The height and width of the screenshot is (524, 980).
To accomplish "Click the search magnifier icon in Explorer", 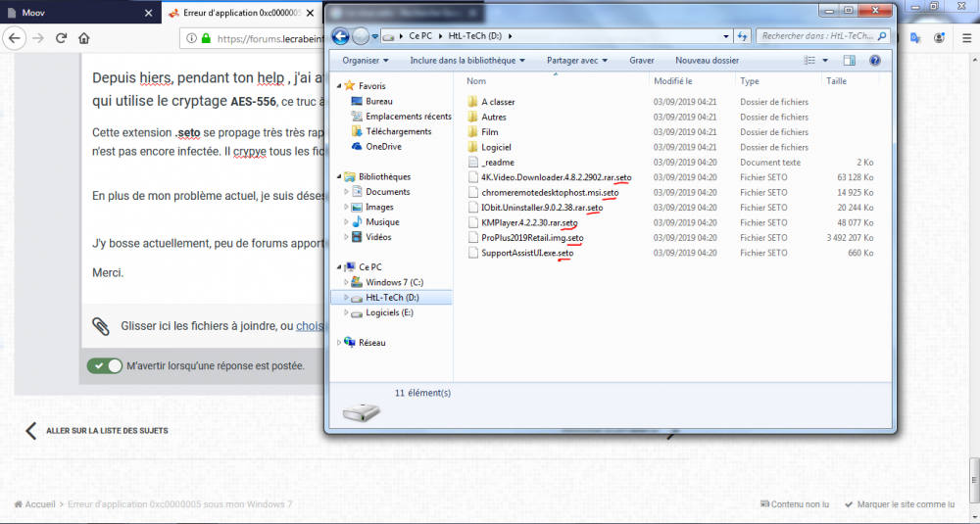I will coord(882,36).
